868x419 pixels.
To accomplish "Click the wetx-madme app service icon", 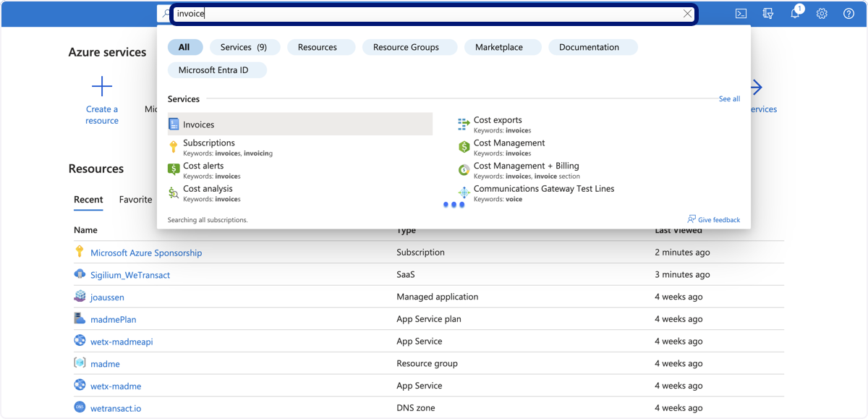I will pyautogui.click(x=80, y=386).
